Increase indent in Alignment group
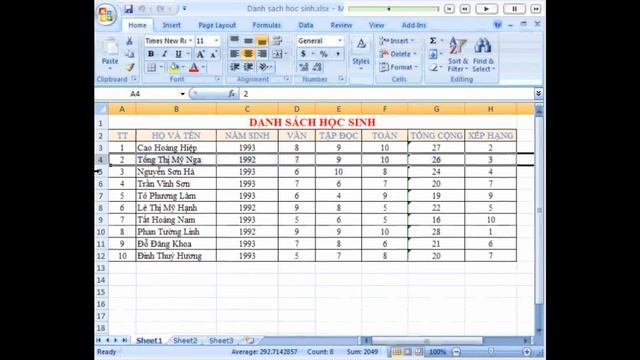This screenshot has width=640, height=360. point(248,67)
